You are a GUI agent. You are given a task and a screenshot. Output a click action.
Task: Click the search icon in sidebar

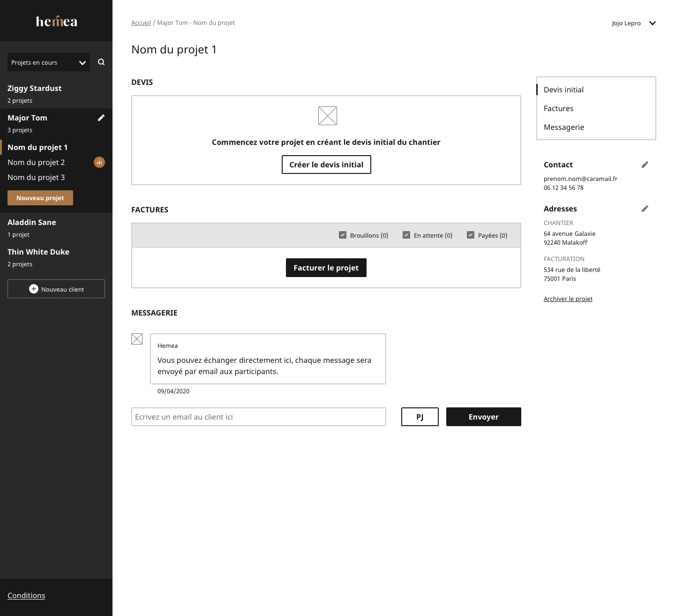coord(101,62)
